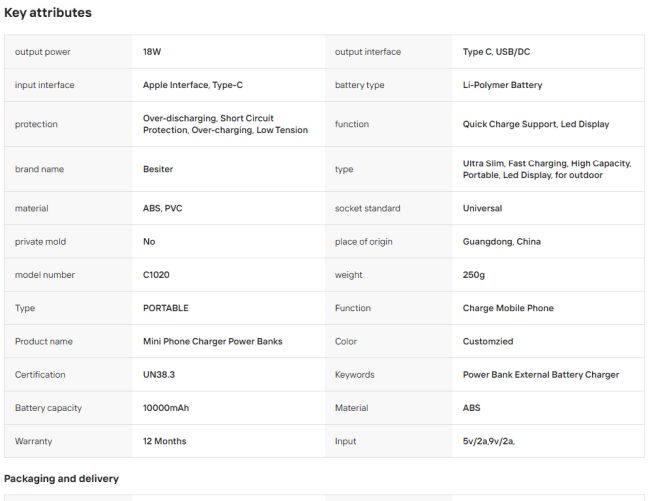Select the ABS, PVC material value
The height and width of the screenshot is (501, 650).
pos(162,208)
